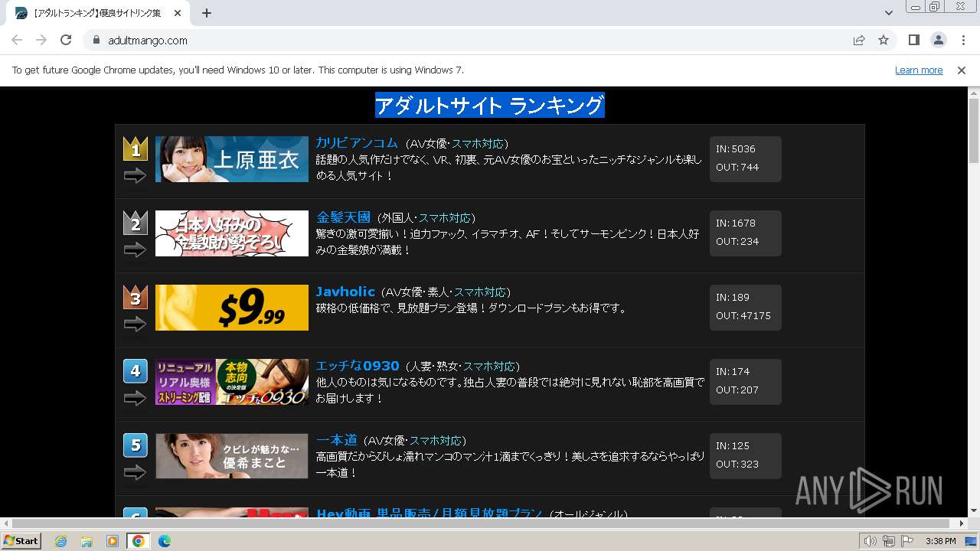The height and width of the screenshot is (551, 980).
Task: Open a new tab with plus button
Action: [207, 13]
